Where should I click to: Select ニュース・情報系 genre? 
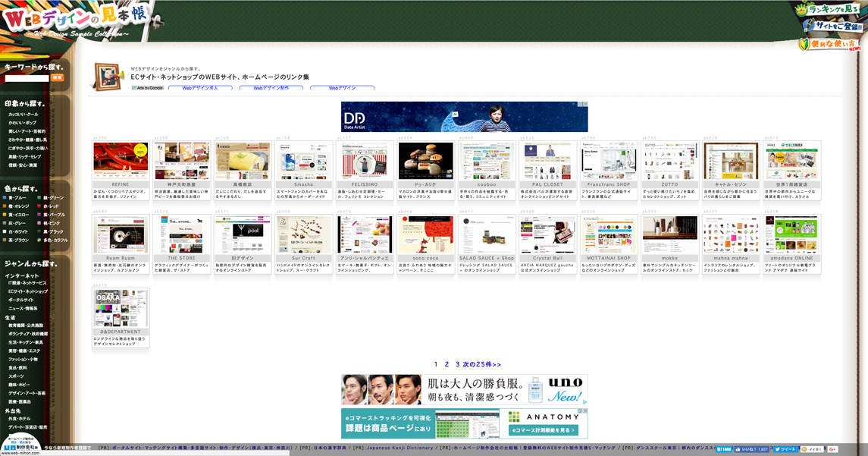pos(23,309)
